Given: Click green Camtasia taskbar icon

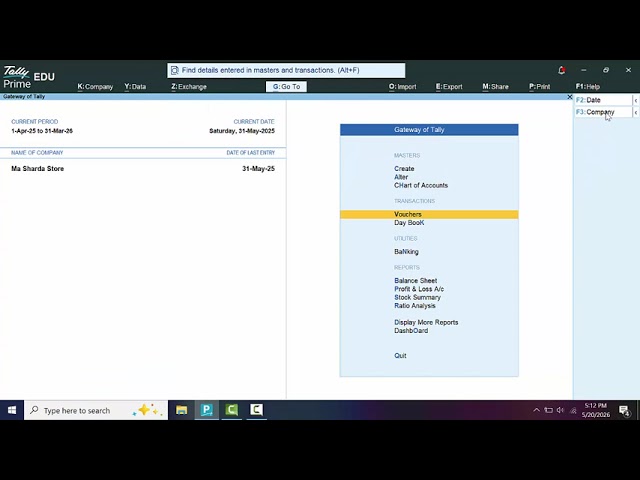Looking at the screenshot, I should [231, 410].
